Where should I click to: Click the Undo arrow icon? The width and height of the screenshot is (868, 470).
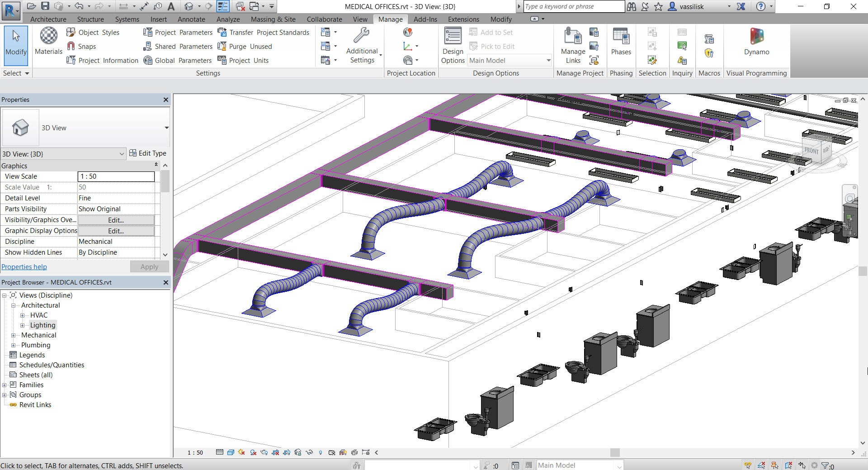pos(79,6)
